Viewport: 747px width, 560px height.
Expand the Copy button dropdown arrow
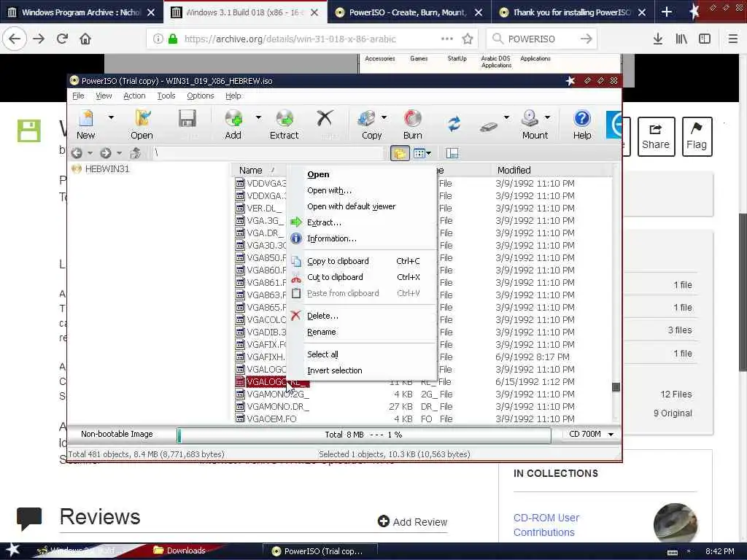384,117
